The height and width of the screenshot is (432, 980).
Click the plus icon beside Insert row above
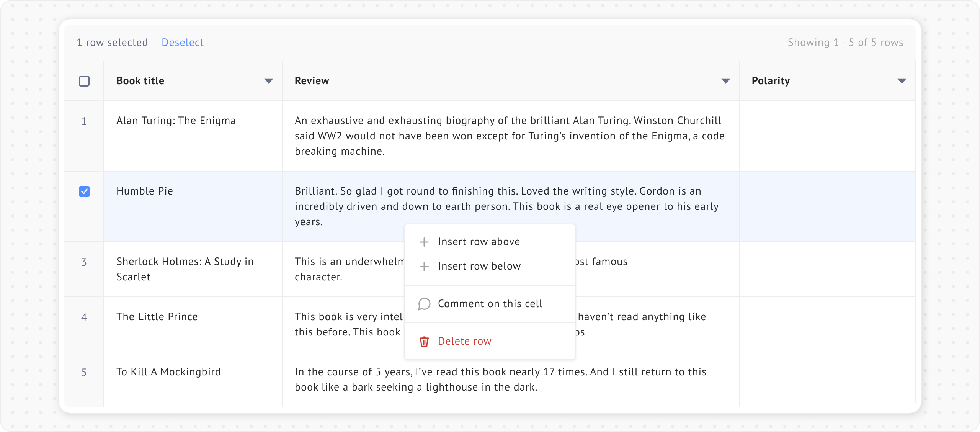(424, 242)
